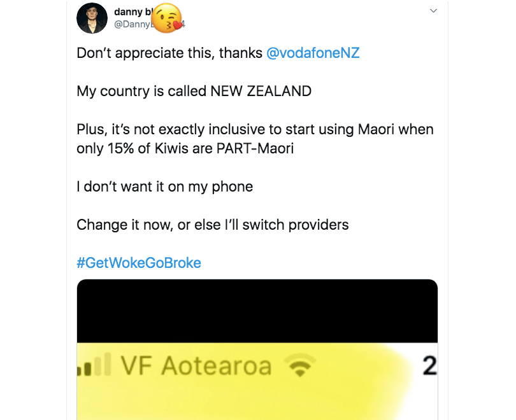Open the #GetWokeGoBroke hashtag
Screen dimensions: 516x420
tap(139, 263)
